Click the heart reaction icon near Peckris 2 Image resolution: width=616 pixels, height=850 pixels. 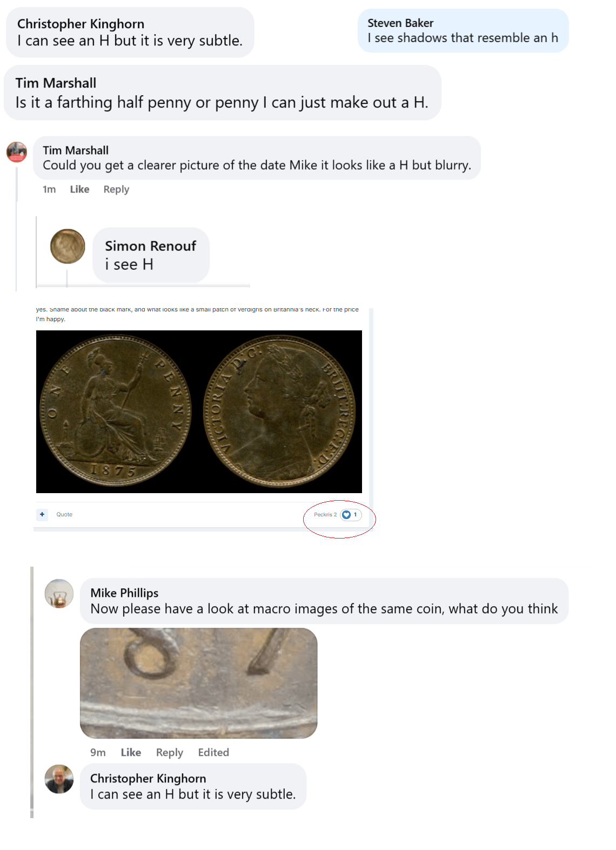click(x=347, y=515)
